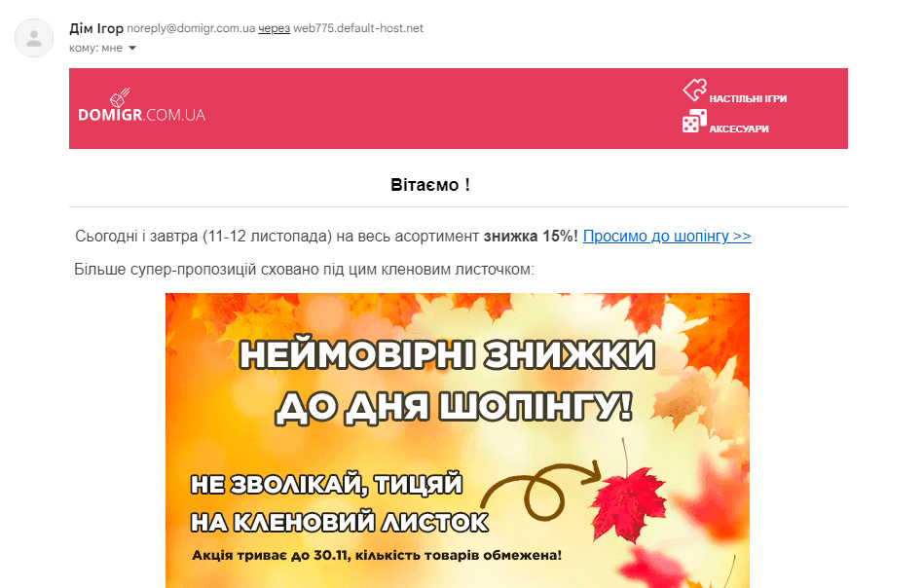The width and height of the screenshot is (923, 588).
Task: Click the curly arrow pointing to leaf
Action: 541,491
